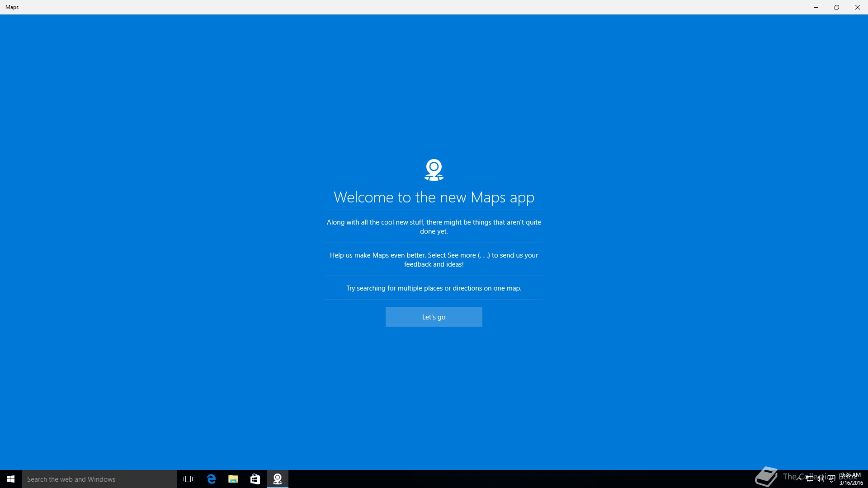Open the Action Center notifications icon
This screenshot has height=488, width=868.
831,479
